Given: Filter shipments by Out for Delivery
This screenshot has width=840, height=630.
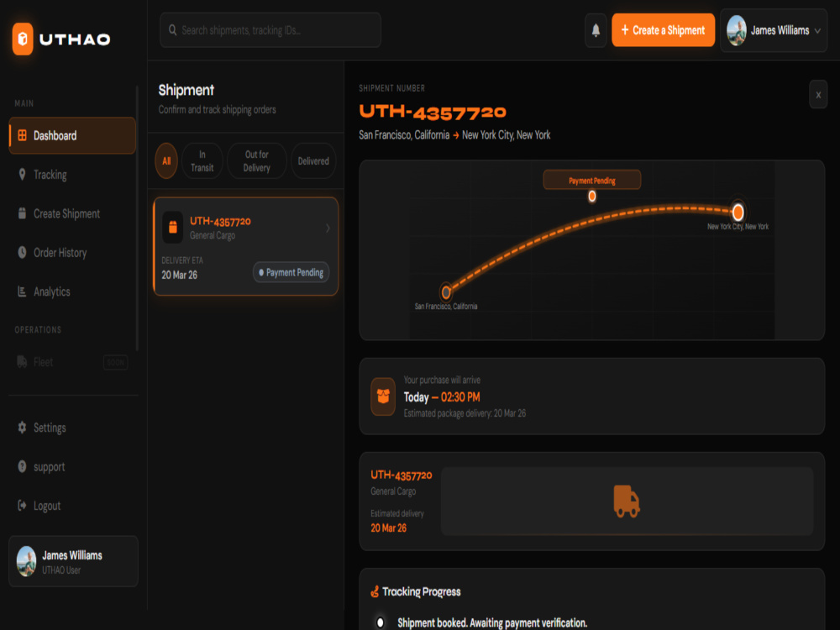Looking at the screenshot, I should pyautogui.click(x=256, y=160).
